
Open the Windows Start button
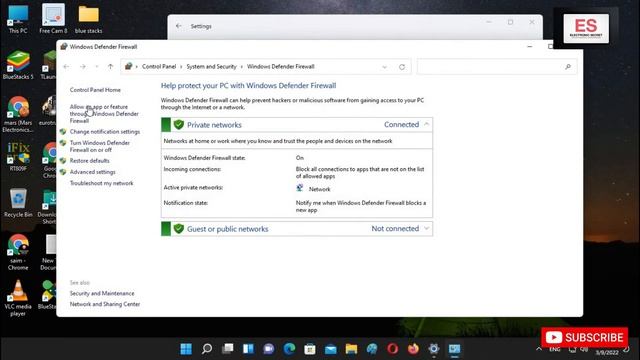click(x=186, y=349)
